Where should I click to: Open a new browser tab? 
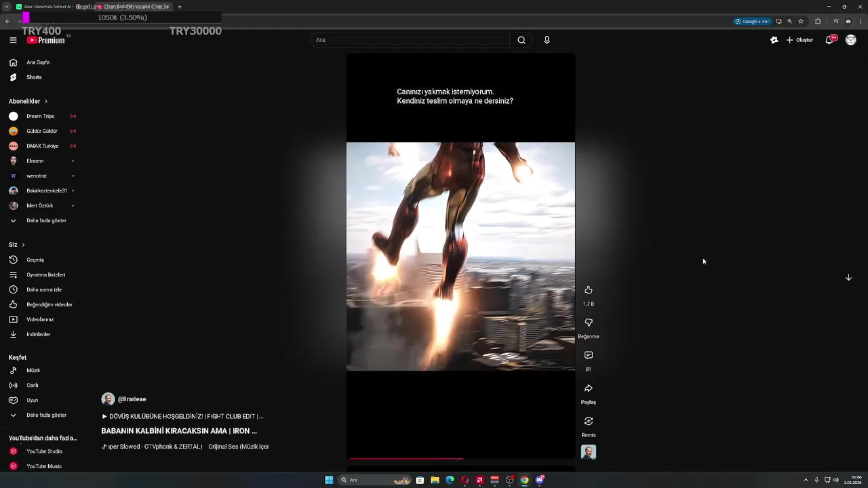180,7
